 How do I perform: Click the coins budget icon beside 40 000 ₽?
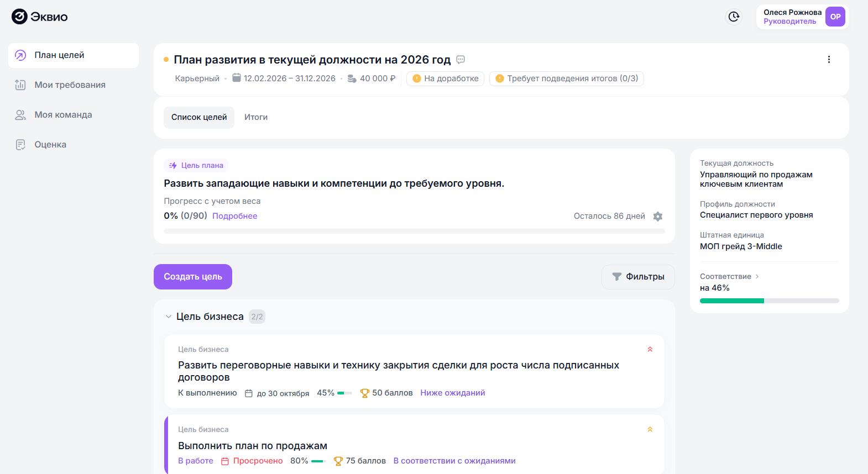pos(352,78)
